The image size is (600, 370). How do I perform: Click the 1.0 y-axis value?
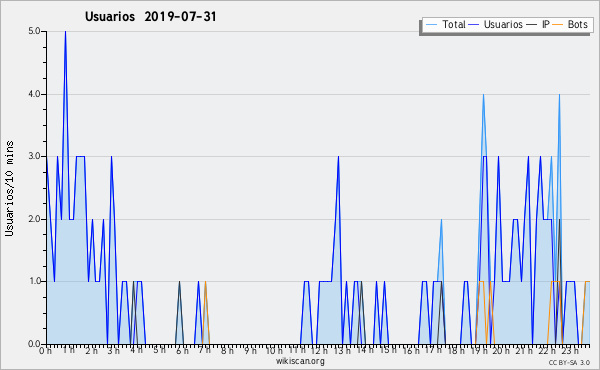coord(34,281)
